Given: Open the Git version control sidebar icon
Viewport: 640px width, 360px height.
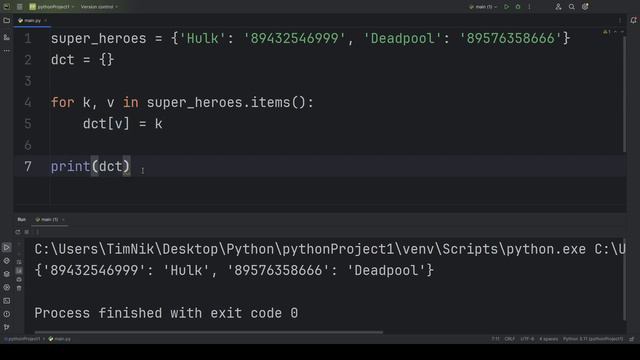Looking at the screenshot, I should coord(7,327).
